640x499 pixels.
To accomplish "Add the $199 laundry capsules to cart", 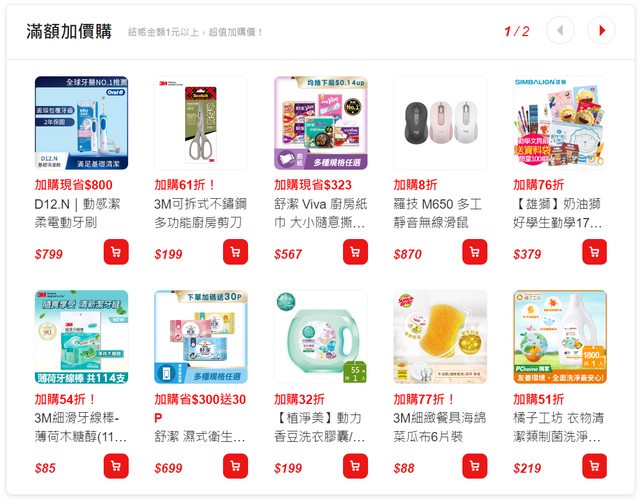I will point(355,466).
